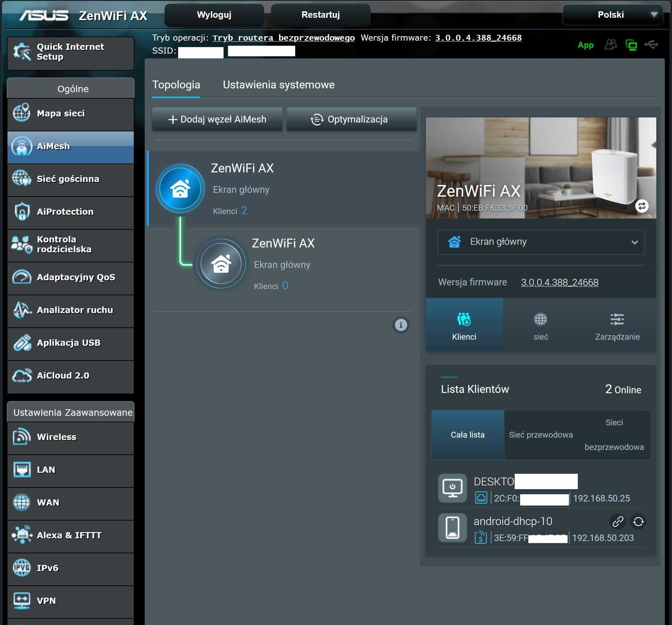Click the AiCloud 2.0 cloud icon
This screenshot has width=672, height=625.
[22, 375]
